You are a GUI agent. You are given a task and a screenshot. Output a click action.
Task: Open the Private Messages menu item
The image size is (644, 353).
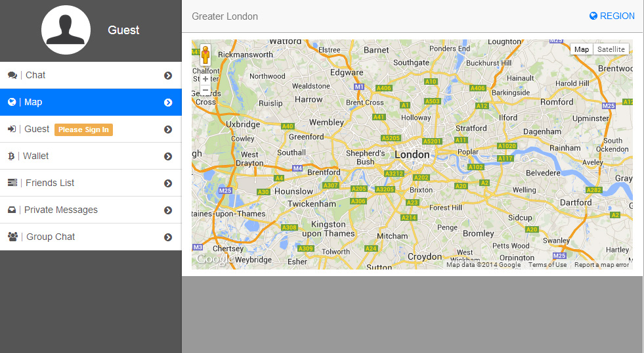point(91,210)
